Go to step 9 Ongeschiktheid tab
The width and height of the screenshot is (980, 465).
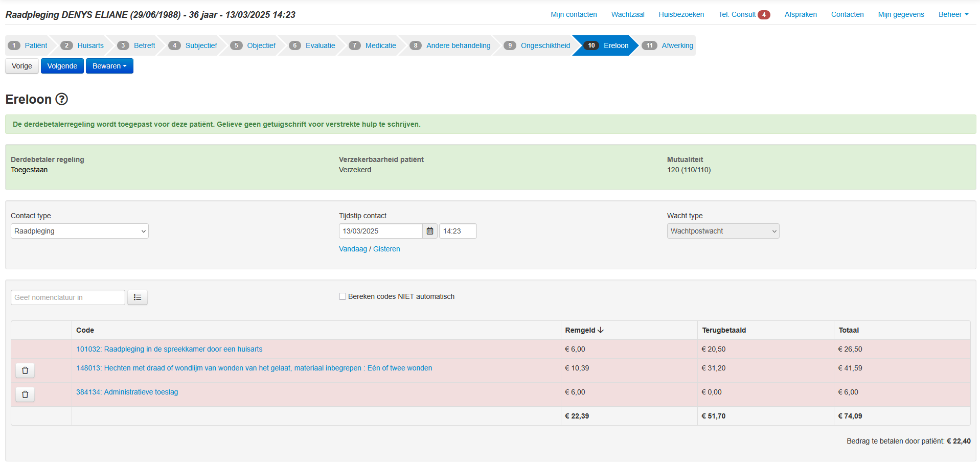click(x=538, y=45)
